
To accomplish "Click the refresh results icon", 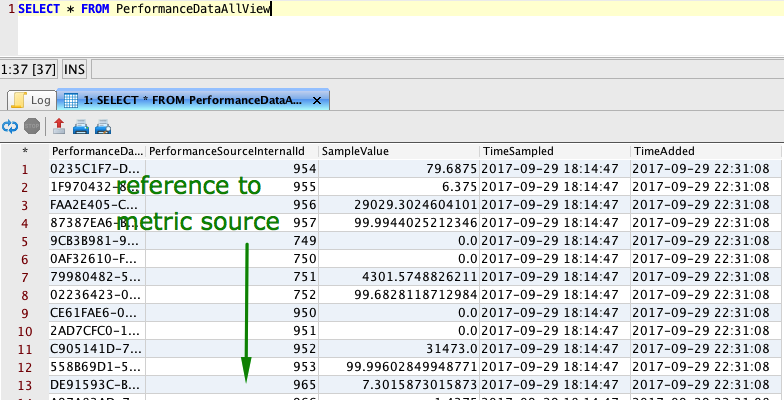I will pos(10,126).
